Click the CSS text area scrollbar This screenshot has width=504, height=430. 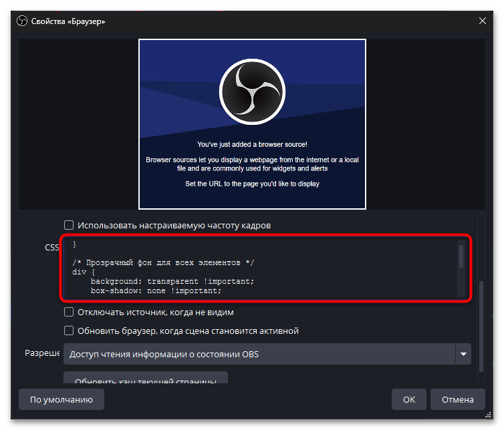click(x=461, y=256)
